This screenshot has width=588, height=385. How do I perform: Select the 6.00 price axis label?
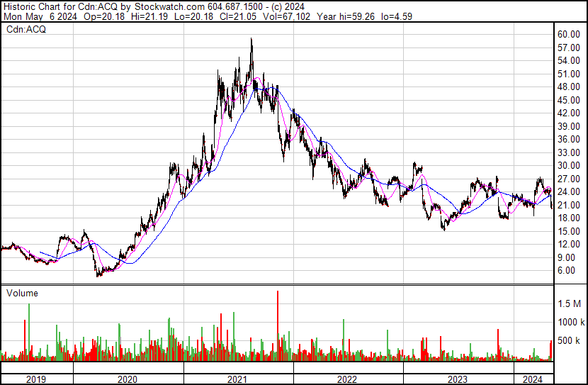[x=567, y=271]
